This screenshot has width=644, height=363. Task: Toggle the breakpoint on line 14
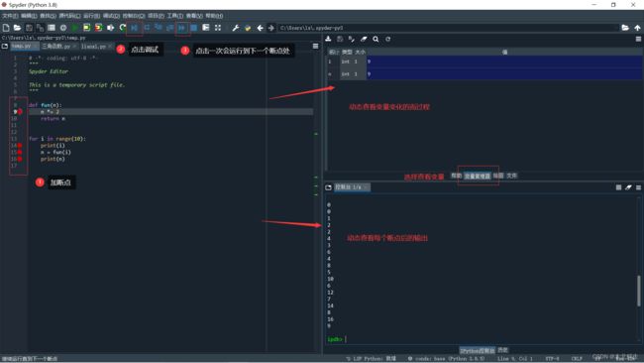(19, 146)
